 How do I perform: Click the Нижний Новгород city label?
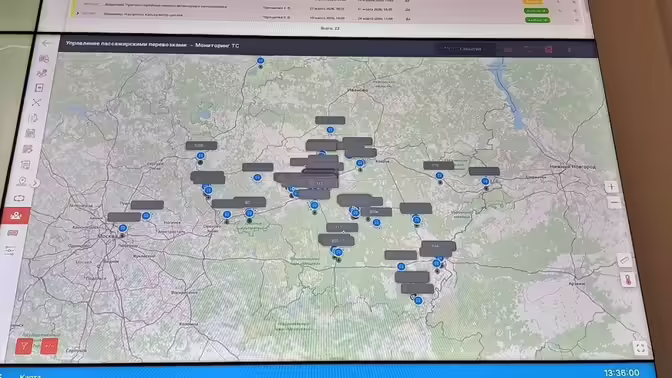tap(573, 166)
